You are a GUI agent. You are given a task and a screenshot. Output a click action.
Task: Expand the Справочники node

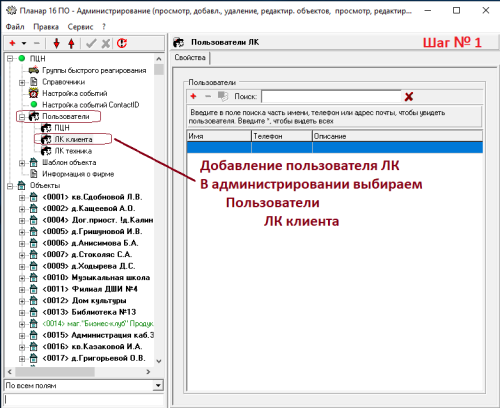tap(22, 82)
